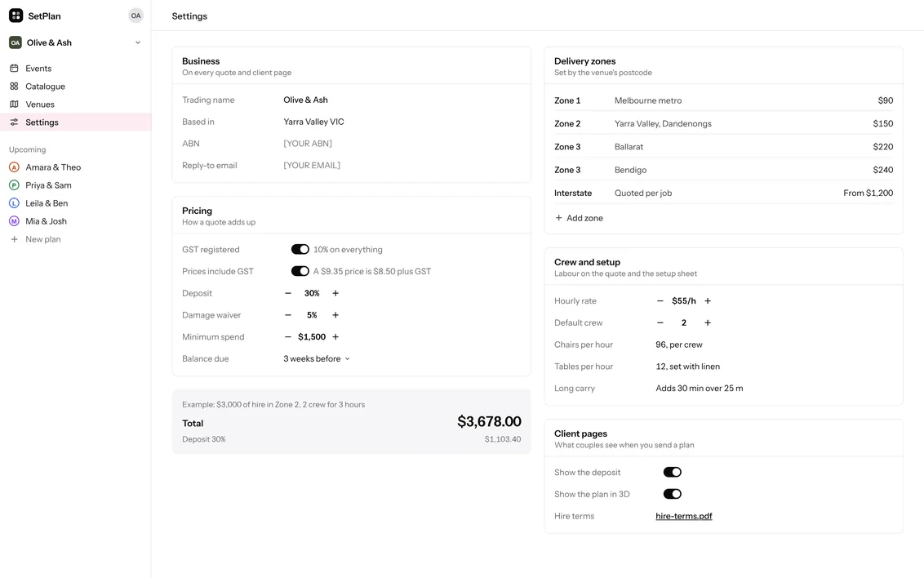
Task: Select the Interstate zone row
Action: coord(724,193)
